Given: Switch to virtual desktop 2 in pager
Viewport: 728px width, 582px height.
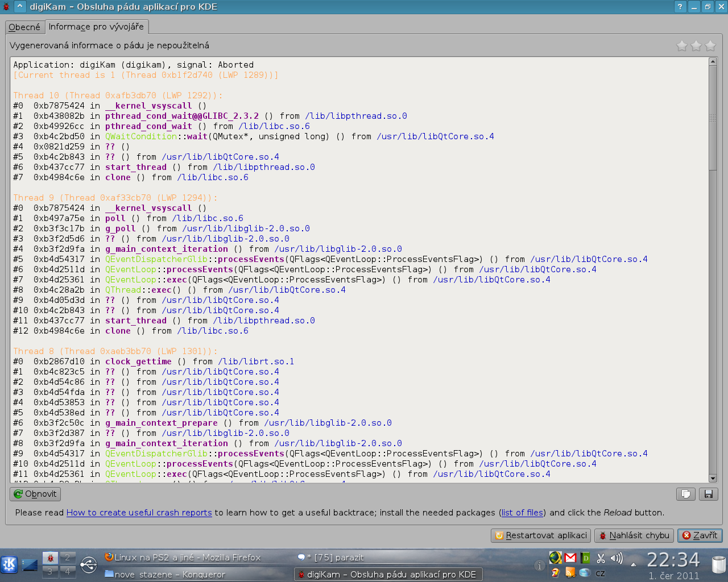Looking at the screenshot, I should pyautogui.click(x=68, y=558).
